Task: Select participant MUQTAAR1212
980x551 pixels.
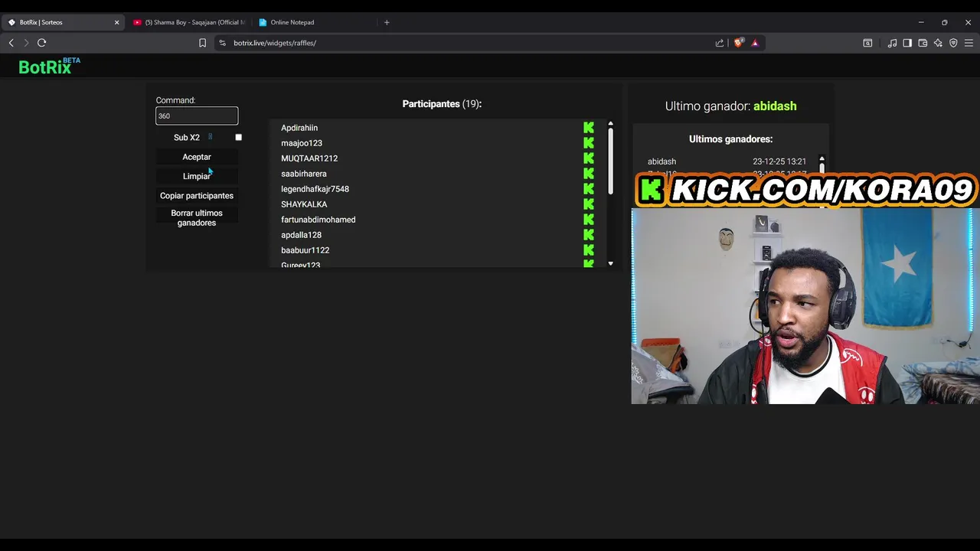Action: [x=309, y=158]
